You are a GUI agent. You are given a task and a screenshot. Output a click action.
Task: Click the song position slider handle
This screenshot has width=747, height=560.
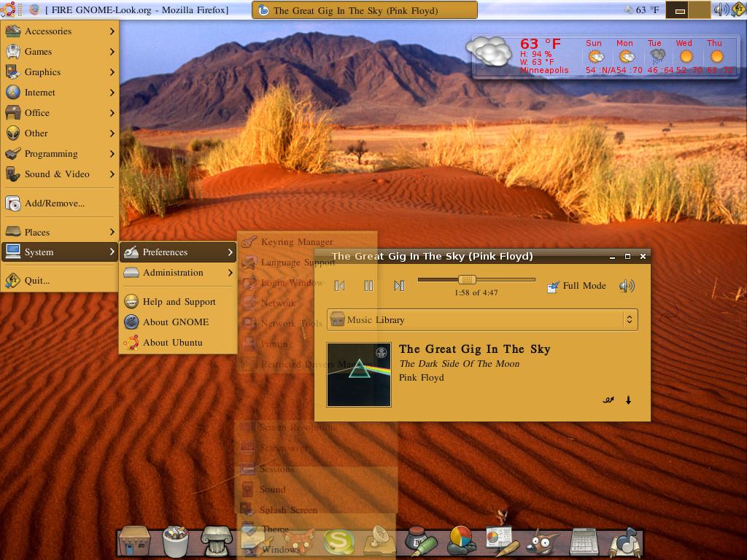point(467,279)
